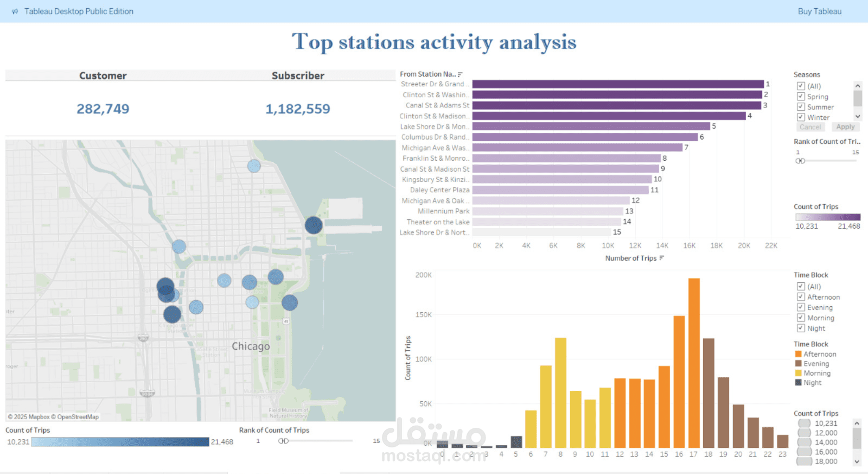The width and height of the screenshot is (868, 474).
Task: Uncheck the Afternoon time block checkbox
Action: tap(801, 296)
